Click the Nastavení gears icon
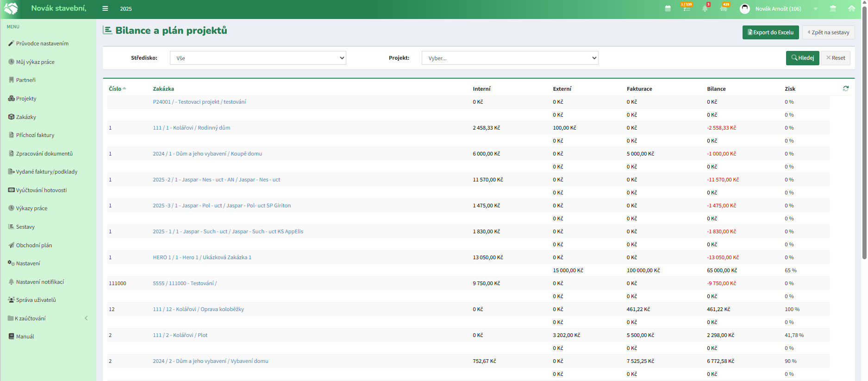Image resolution: width=868 pixels, height=381 pixels. click(11, 263)
